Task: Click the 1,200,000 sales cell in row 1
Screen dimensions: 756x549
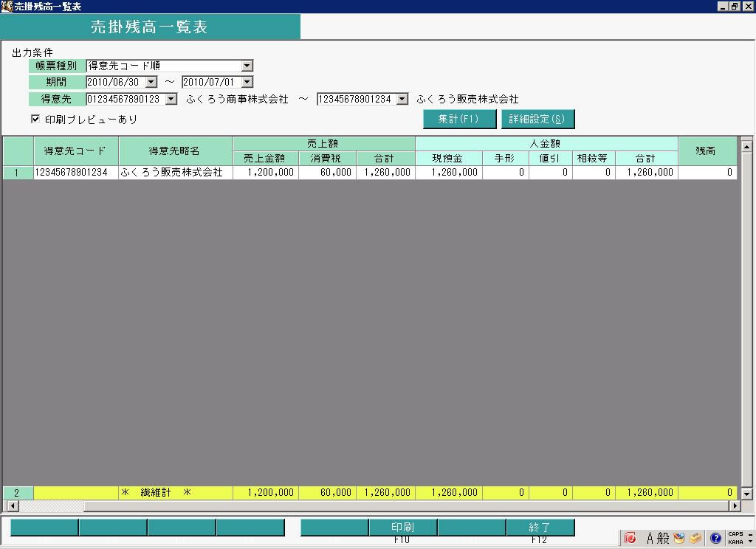Action: pyautogui.click(x=266, y=173)
